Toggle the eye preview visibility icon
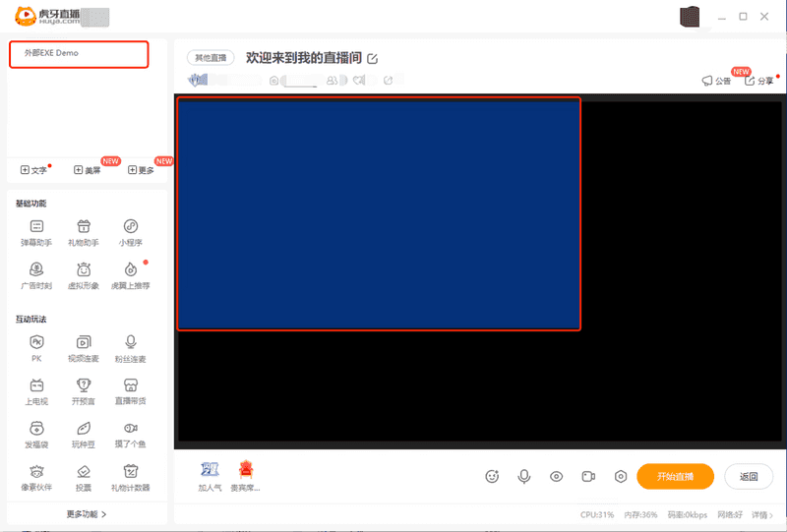The image size is (787, 532). [556, 476]
